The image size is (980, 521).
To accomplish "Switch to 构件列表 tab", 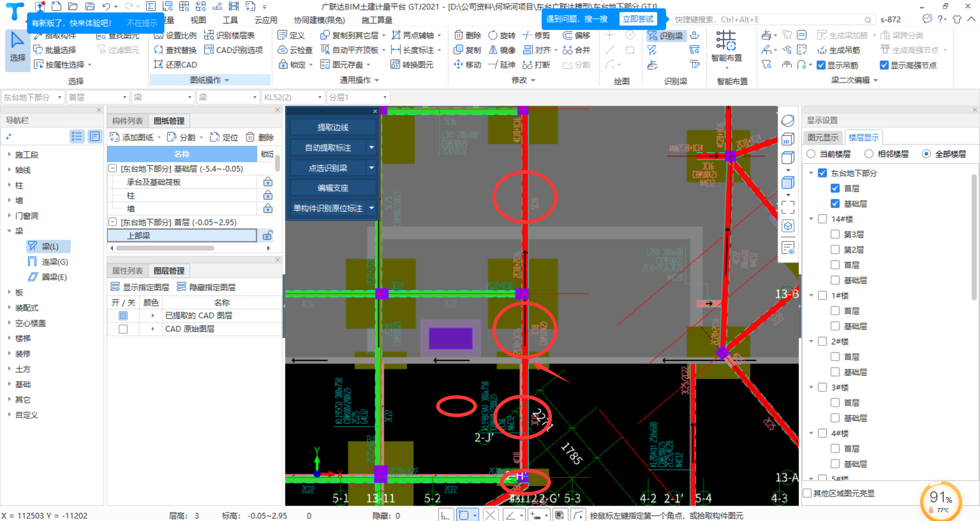I will (x=128, y=121).
